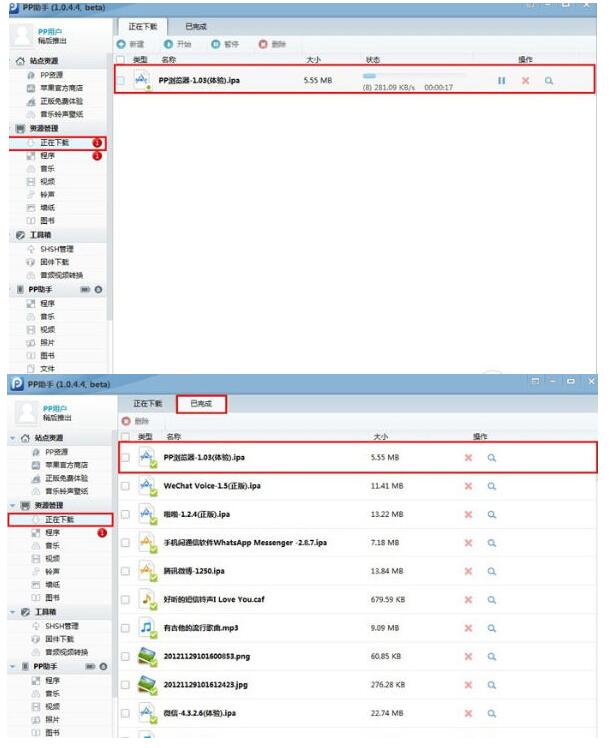Viewport: 612px width, 748px height.
Task: Open 墙纸 sidebar item in top window
Action: (47, 208)
